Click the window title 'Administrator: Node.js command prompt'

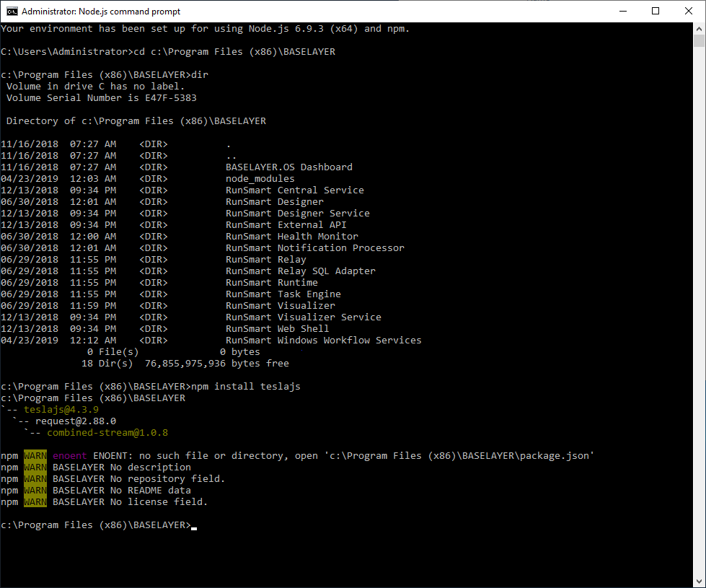(101, 12)
